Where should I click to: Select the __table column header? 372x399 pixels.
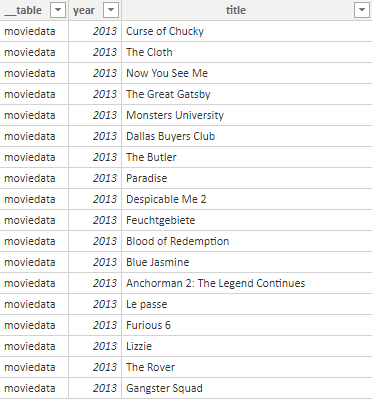34,10
